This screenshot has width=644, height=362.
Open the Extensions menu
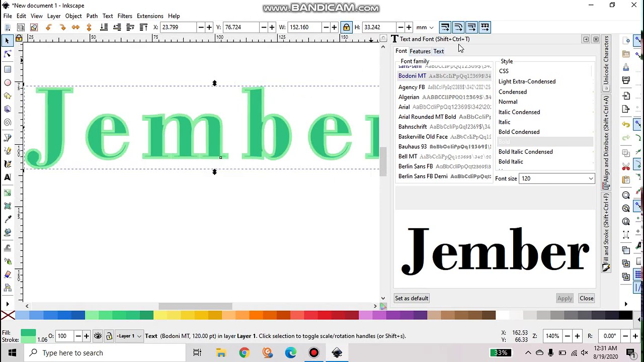[x=150, y=16]
